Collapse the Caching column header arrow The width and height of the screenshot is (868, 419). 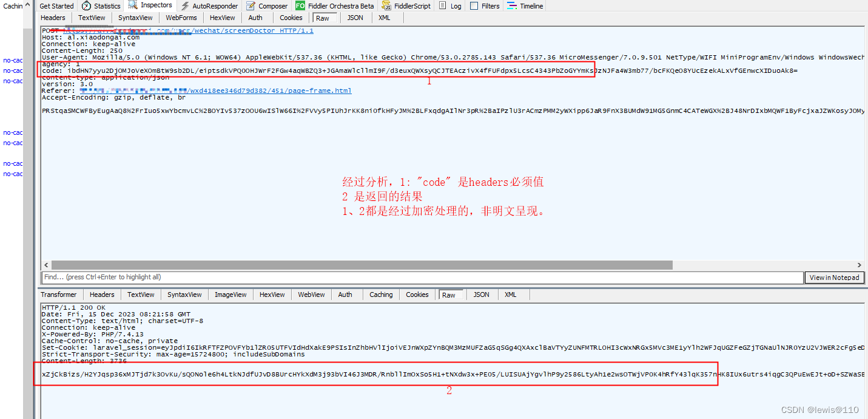[28, 5]
